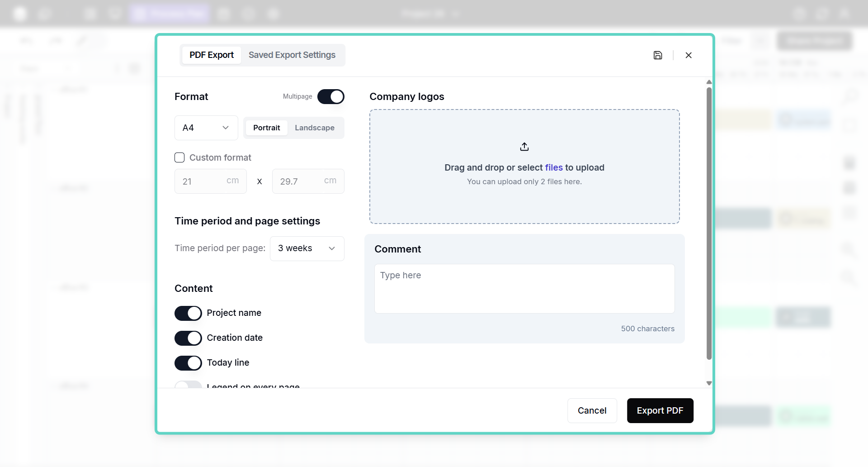The image size is (868, 467).
Task: Click the Comment text box
Action: pyautogui.click(x=524, y=289)
